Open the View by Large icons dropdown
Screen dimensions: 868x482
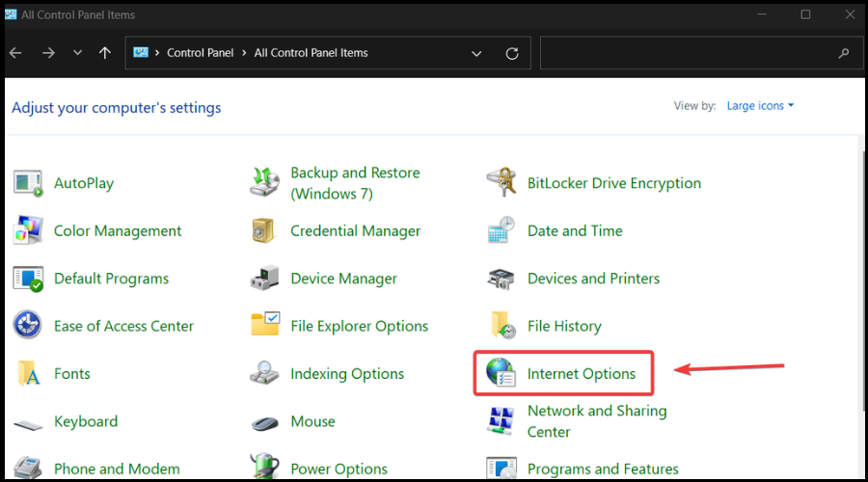pos(760,106)
